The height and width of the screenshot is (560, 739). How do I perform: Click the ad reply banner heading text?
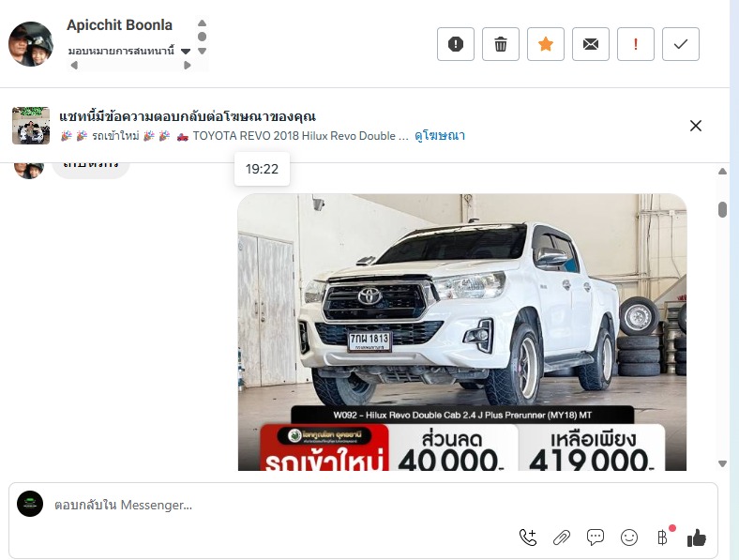pos(188,116)
